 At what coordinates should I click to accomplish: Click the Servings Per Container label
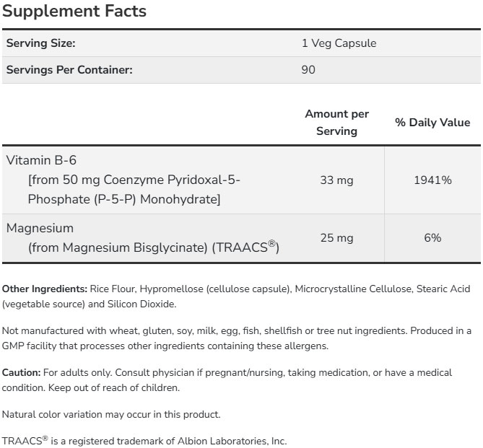coord(69,70)
